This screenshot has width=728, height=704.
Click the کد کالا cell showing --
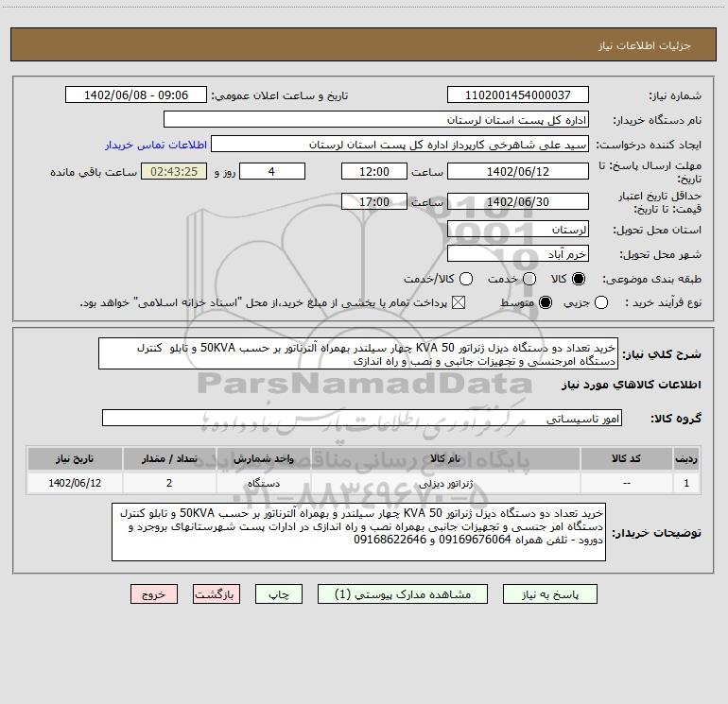point(626,483)
